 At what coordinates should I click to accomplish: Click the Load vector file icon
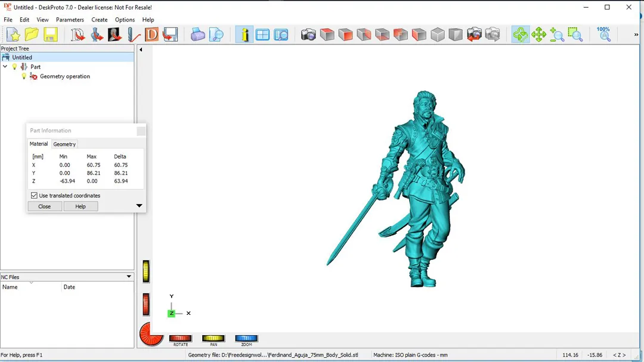tap(78, 35)
